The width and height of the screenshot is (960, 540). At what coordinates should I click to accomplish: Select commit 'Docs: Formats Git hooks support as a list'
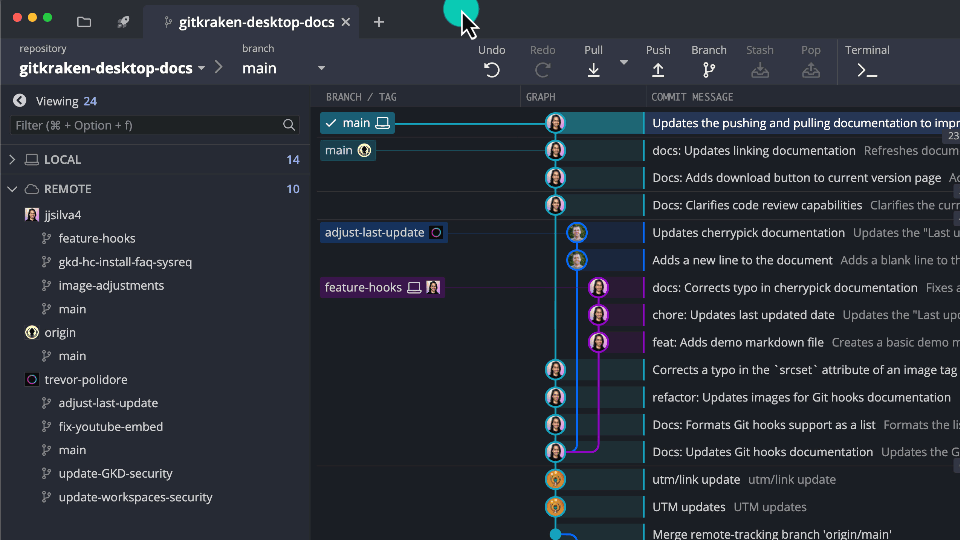click(x=763, y=425)
